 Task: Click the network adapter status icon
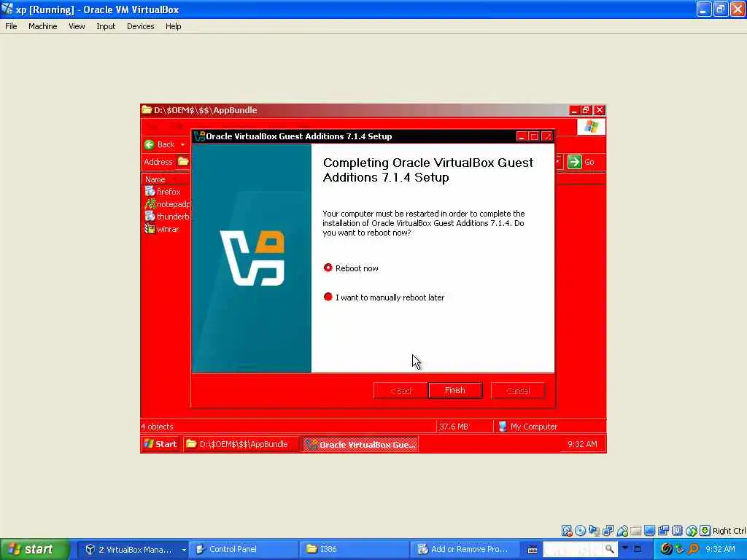click(x=608, y=531)
